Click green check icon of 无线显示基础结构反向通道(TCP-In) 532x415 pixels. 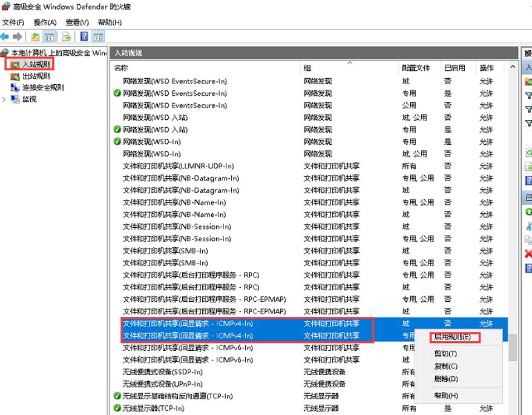117,396
